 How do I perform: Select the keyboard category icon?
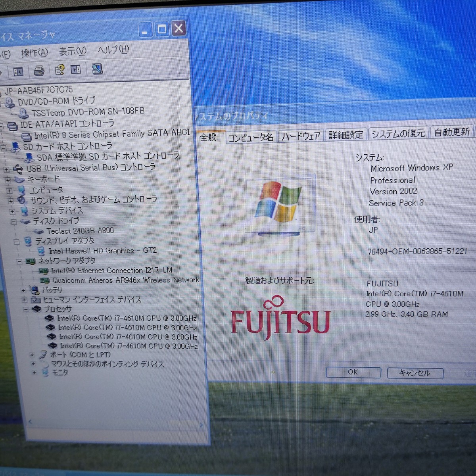(x=20, y=180)
